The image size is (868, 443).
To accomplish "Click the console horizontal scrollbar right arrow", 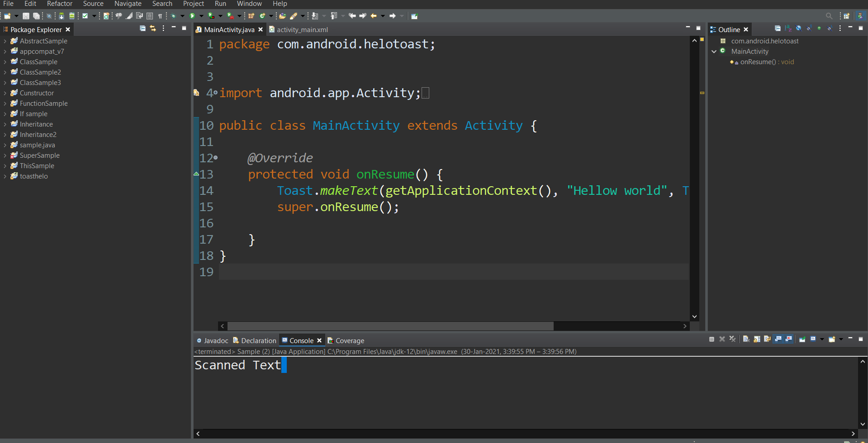I will (853, 434).
